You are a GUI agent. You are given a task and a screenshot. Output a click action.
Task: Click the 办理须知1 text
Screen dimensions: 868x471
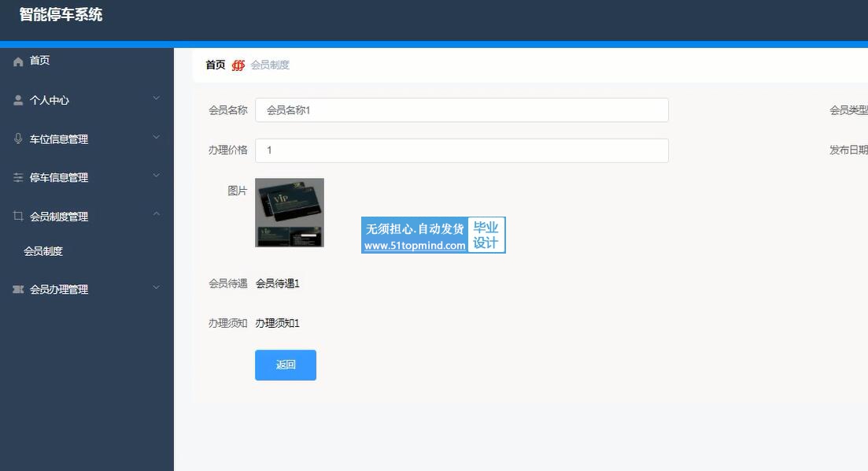(277, 324)
